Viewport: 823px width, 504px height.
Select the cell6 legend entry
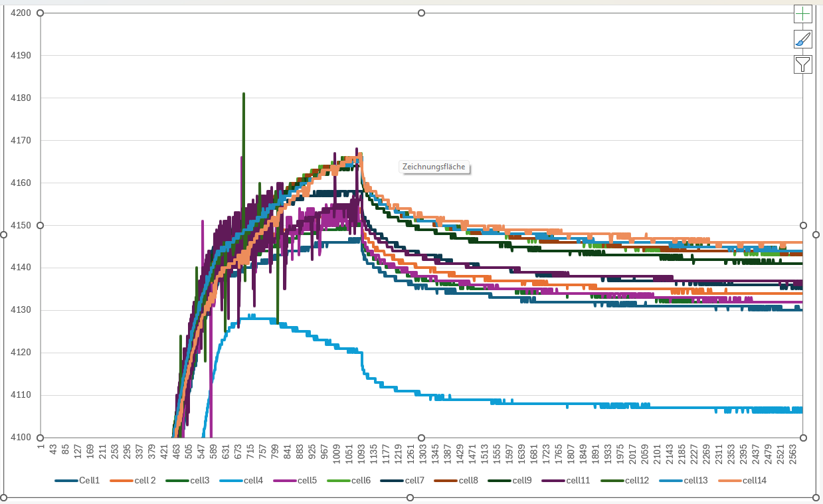(349, 480)
